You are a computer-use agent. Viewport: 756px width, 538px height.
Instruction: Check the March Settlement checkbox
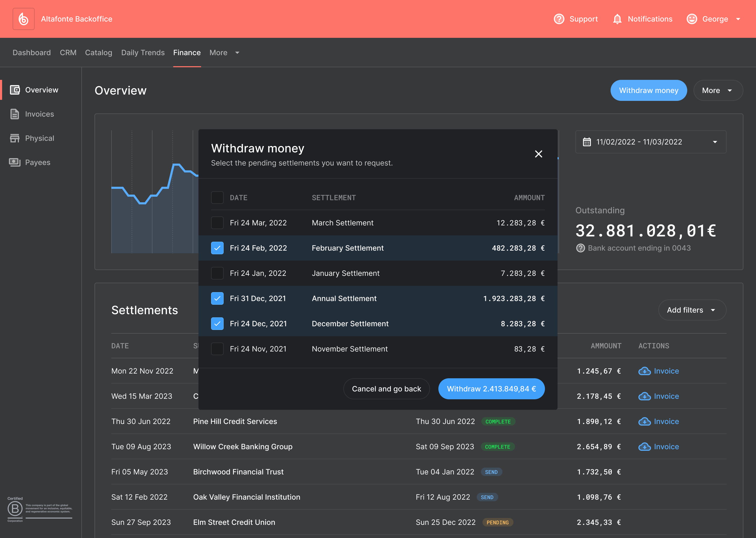click(x=217, y=223)
